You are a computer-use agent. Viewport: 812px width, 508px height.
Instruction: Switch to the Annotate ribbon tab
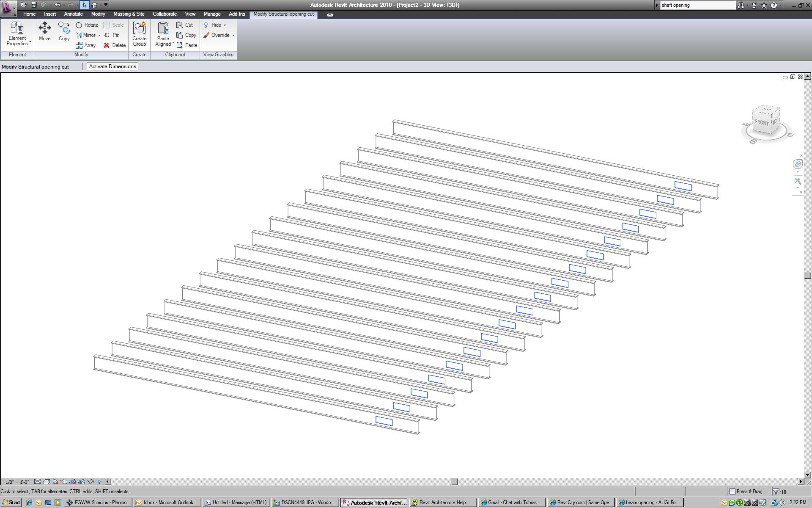(x=73, y=14)
